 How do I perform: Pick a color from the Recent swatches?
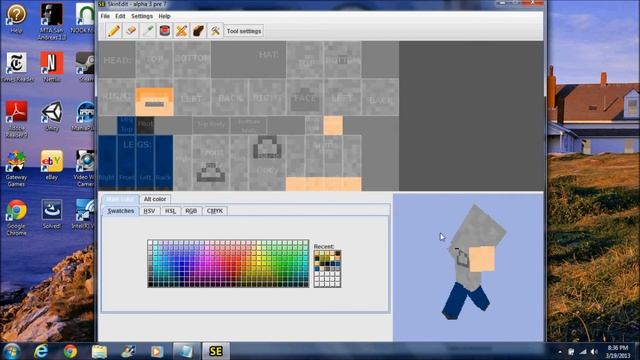point(327,269)
